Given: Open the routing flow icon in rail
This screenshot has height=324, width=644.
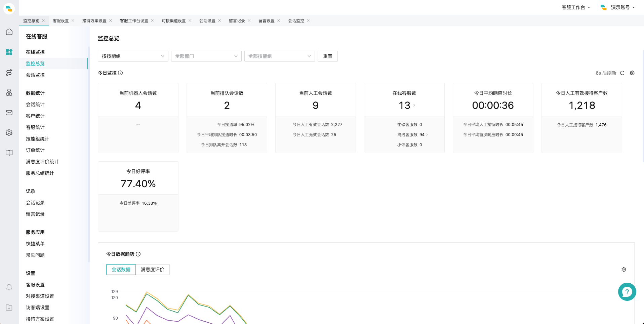Looking at the screenshot, I should click(x=9, y=72).
